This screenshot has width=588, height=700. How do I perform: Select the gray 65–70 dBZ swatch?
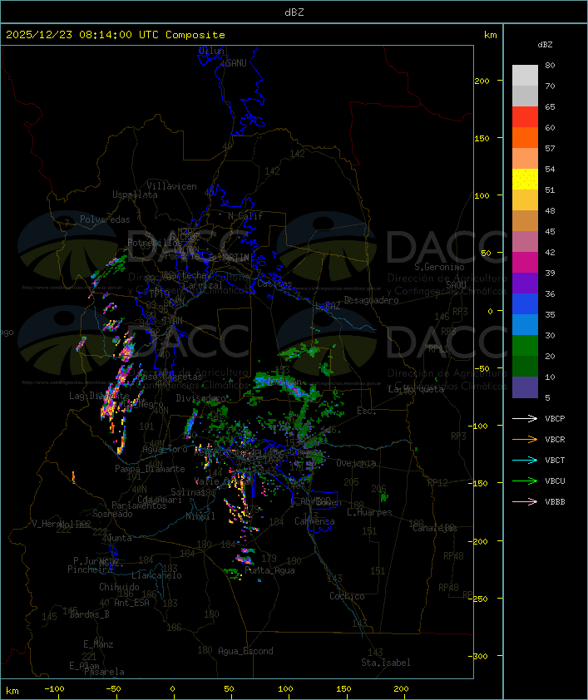click(x=525, y=96)
